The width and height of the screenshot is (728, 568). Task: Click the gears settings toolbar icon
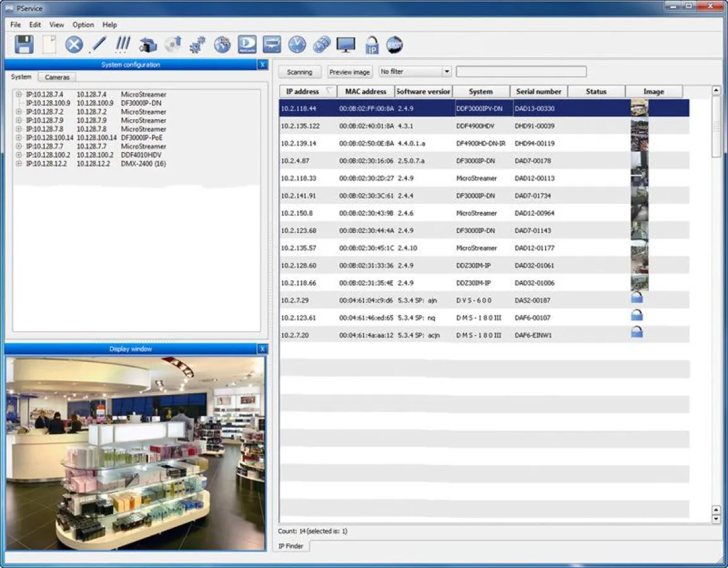coord(197,44)
